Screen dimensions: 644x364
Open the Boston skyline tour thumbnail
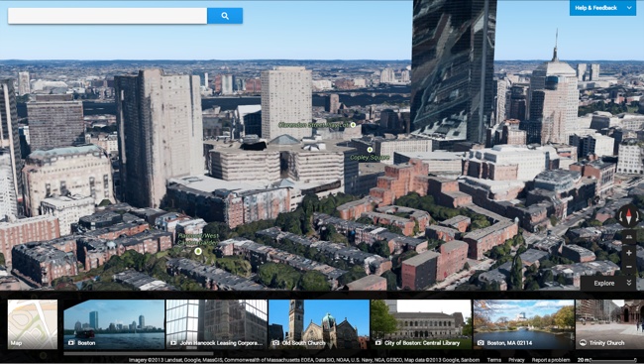[x=114, y=324]
